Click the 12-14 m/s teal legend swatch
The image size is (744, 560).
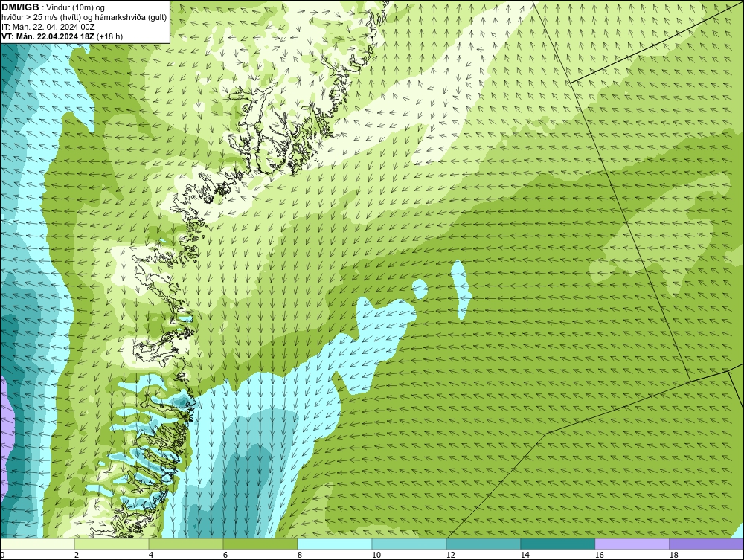coord(483,544)
